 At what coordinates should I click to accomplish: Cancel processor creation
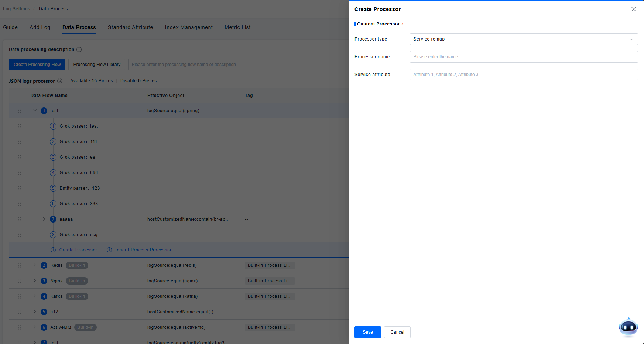coord(397,332)
